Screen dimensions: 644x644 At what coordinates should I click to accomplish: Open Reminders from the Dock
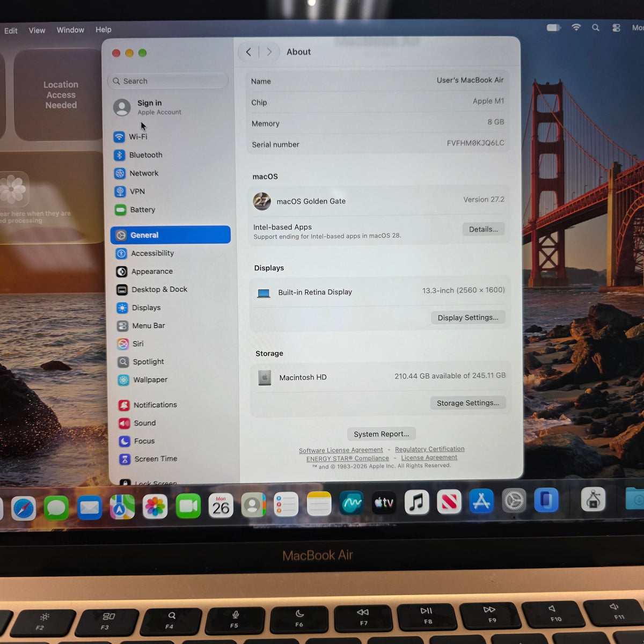(x=286, y=504)
